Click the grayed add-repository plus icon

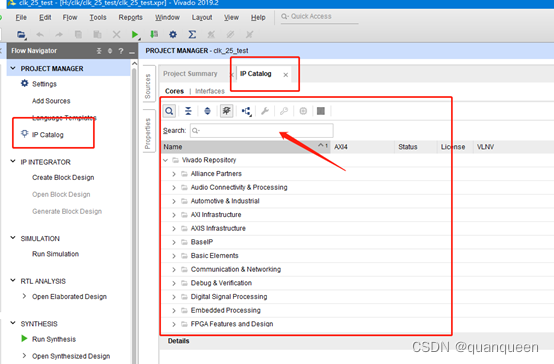(303, 111)
